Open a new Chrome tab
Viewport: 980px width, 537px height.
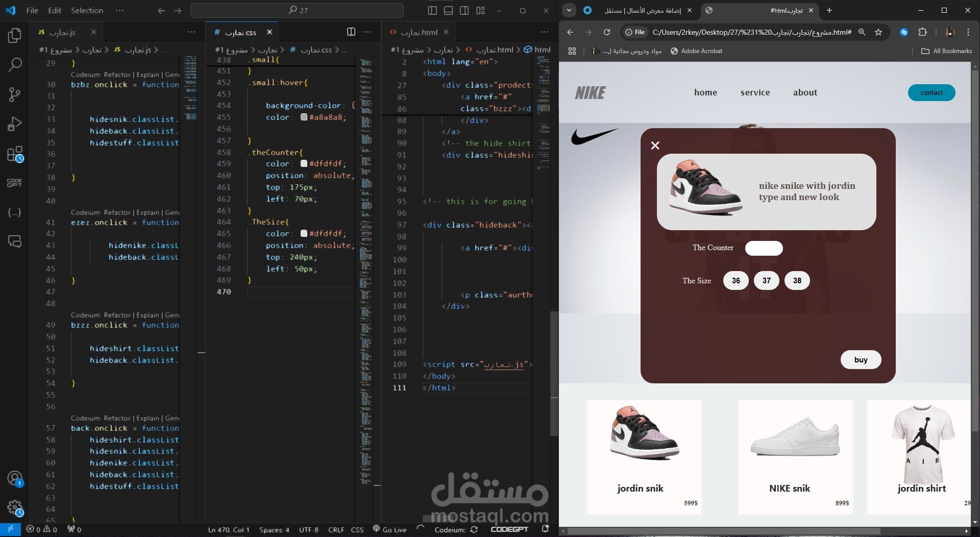pos(829,10)
